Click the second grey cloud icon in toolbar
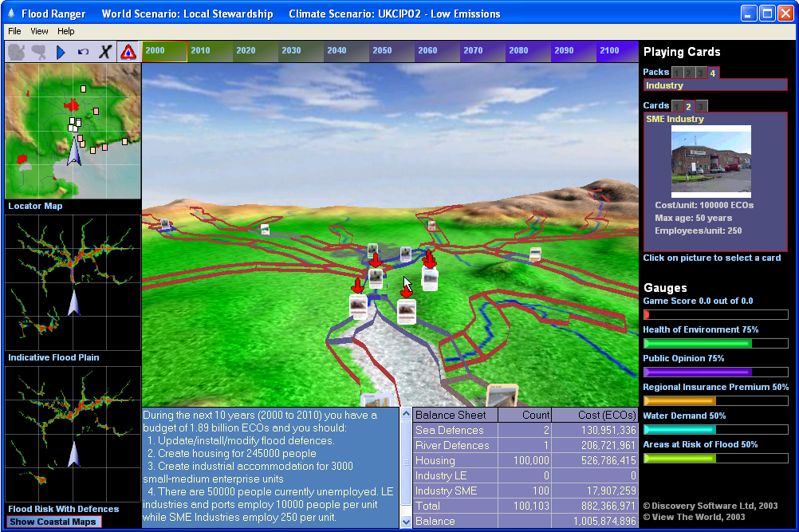 point(39,52)
